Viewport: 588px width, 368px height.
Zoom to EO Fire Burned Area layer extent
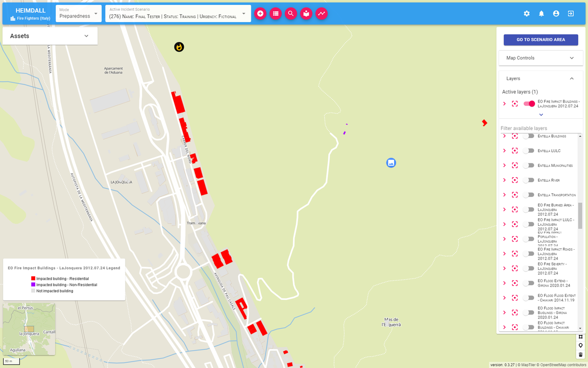pyautogui.click(x=514, y=210)
